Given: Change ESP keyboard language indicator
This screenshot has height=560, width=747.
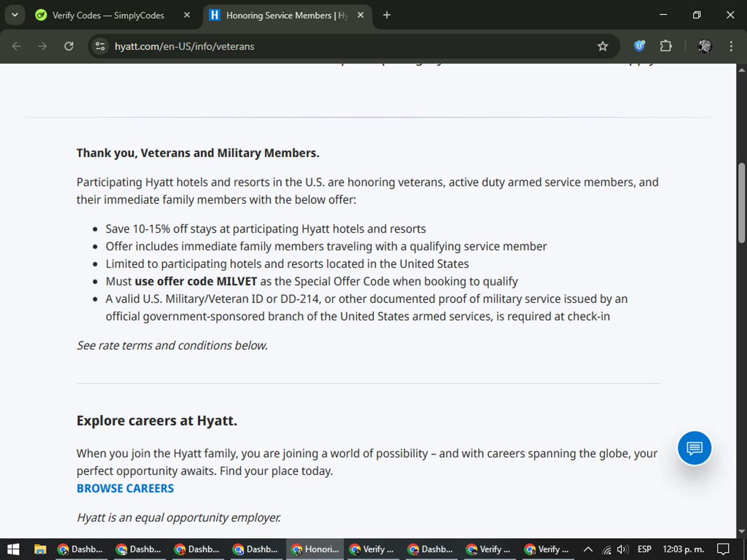Looking at the screenshot, I should click(644, 549).
